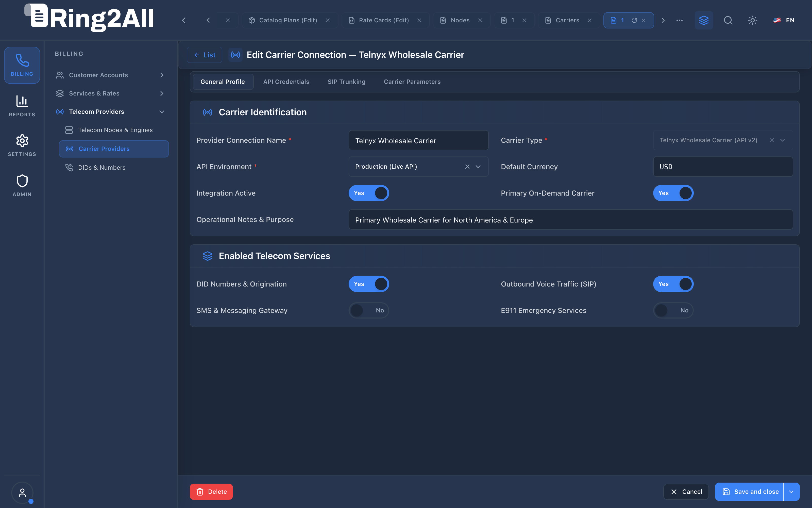The image size is (812, 508).
Task: Click the Delete button
Action: (211, 491)
